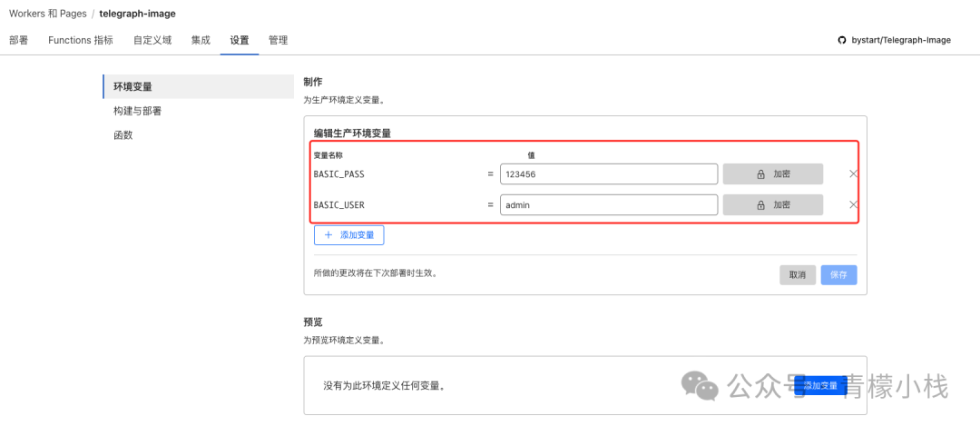Image resolution: width=980 pixels, height=426 pixels.
Task: Click 取消 to cancel editing
Action: pyautogui.click(x=798, y=275)
